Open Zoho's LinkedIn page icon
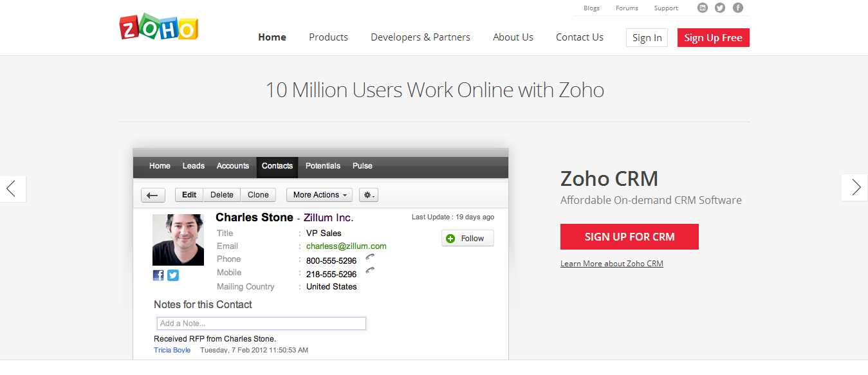Viewport: 868px width, 375px height. coord(703,8)
